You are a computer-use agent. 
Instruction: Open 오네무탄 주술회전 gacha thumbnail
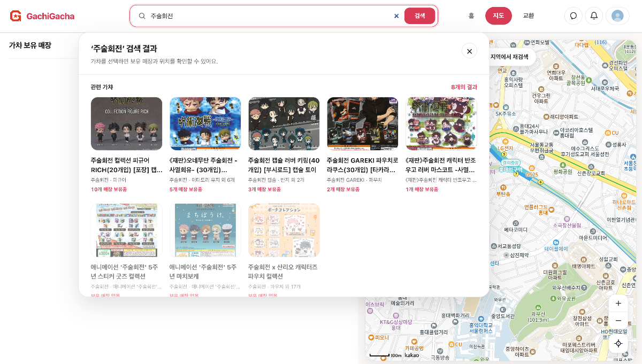point(205,123)
